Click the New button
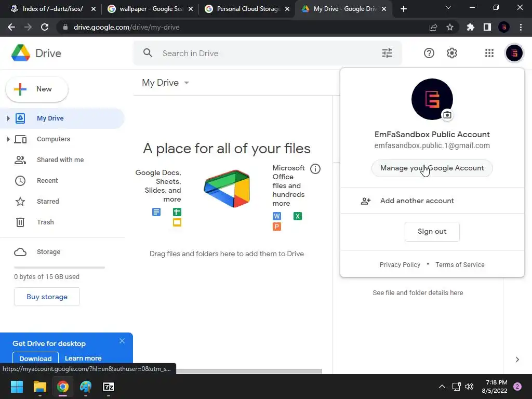This screenshot has width=532, height=399. coord(37,89)
